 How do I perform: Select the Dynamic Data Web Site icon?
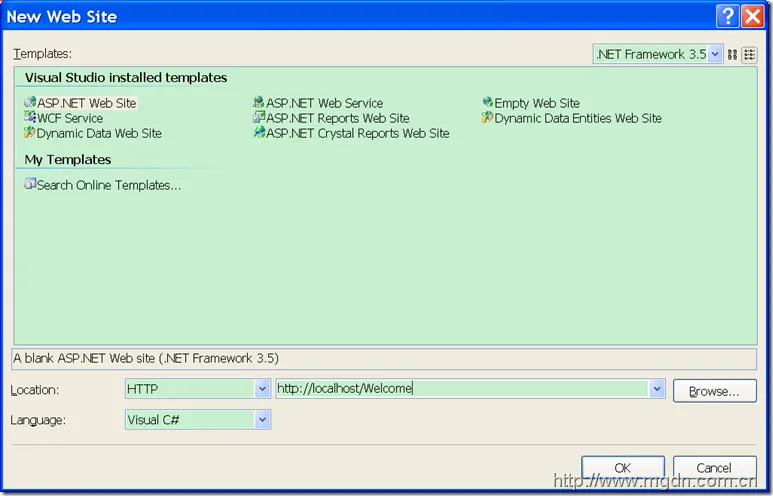click(30, 132)
